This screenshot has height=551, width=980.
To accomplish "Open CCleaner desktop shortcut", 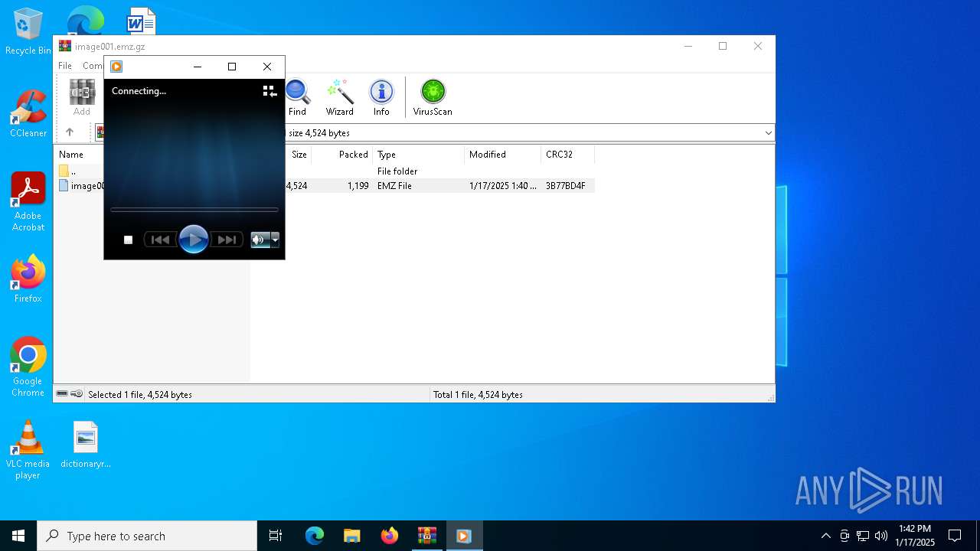I will 28,113.
